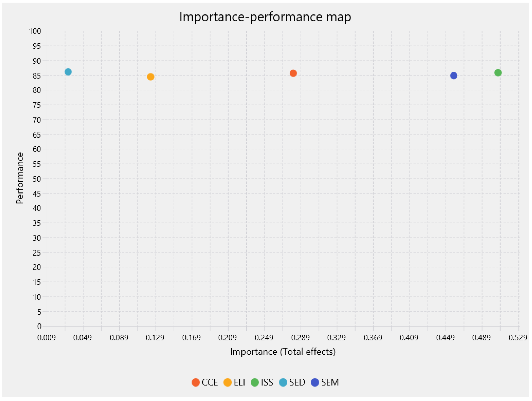Click the 50 tick on y-axis

tap(37, 179)
